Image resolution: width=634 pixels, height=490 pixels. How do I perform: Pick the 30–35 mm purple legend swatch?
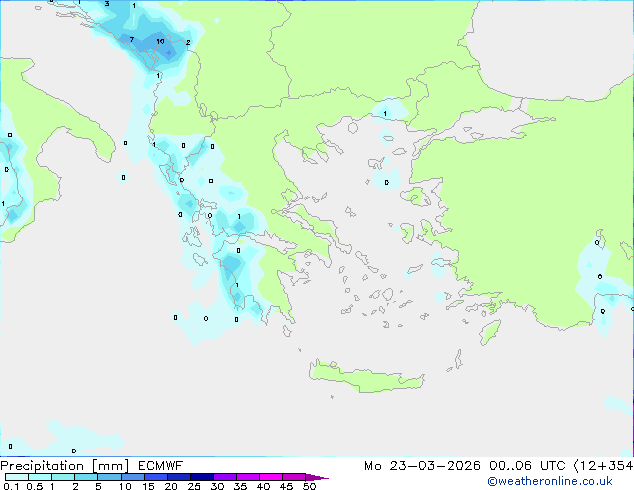pos(225,477)
